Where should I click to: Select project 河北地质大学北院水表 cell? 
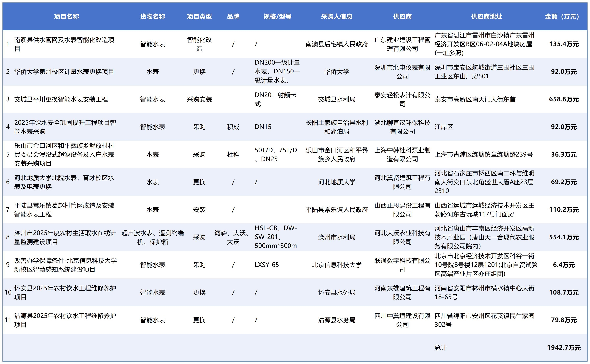(x=64, y=182)
